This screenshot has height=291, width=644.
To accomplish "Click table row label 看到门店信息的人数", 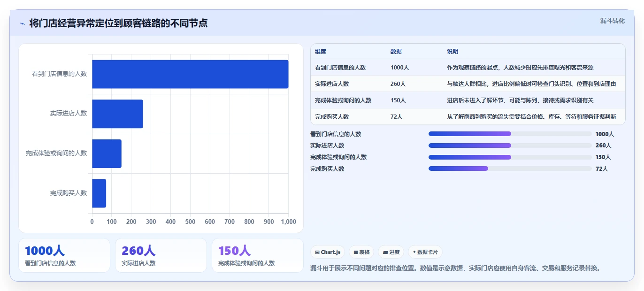I will [x=340, y=68].
